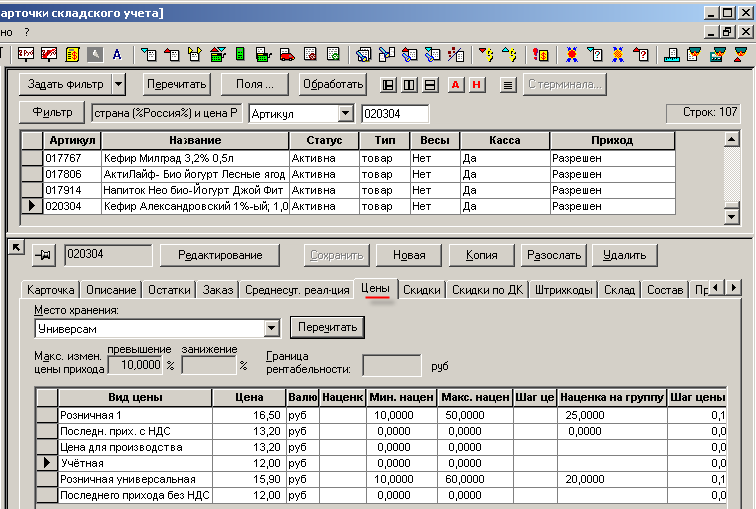Select row Кефир Милград 3,2% 0,5л
Screen dimensions: 756x509
[x=348, y=158]
